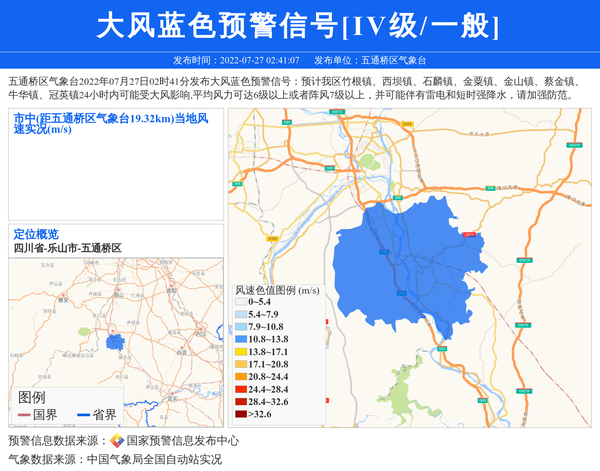600x471 pixels.
Task: Select the 5.4~7.9 legend color swatch
Action: tap(240, 314)
